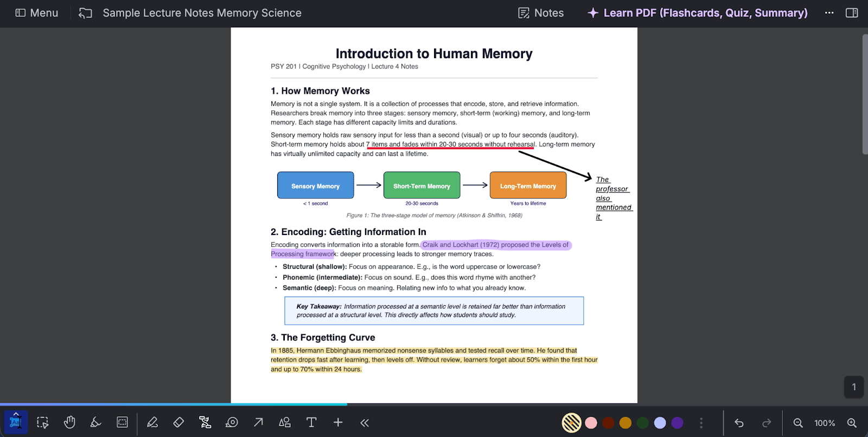The width and height of the screenshot is (868, 437).
Task: Open the shapes tool
Action: [285, 422]
